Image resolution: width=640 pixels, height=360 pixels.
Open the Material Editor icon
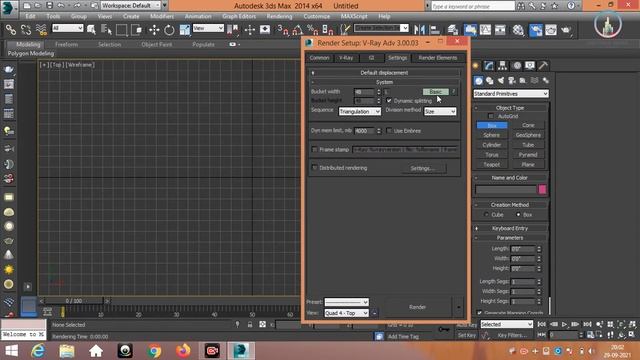(518, 30)
